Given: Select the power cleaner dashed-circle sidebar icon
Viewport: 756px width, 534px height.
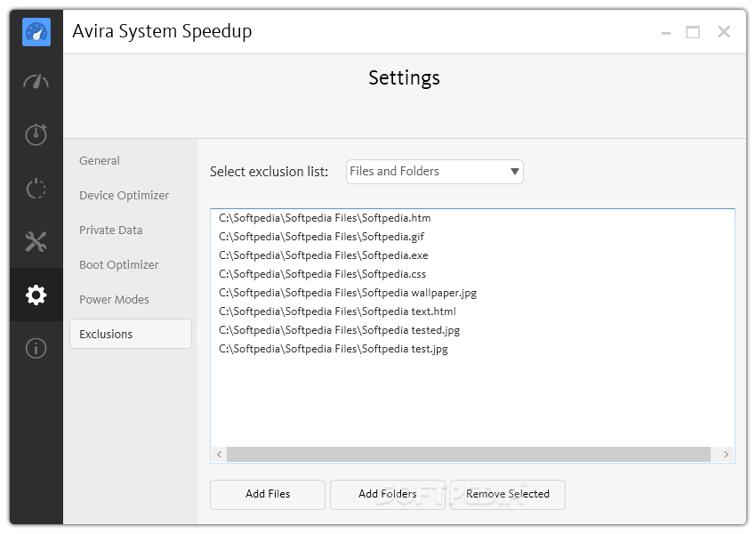Looking at the screenshot, I should pyautogui.click(x=36, y=188).
